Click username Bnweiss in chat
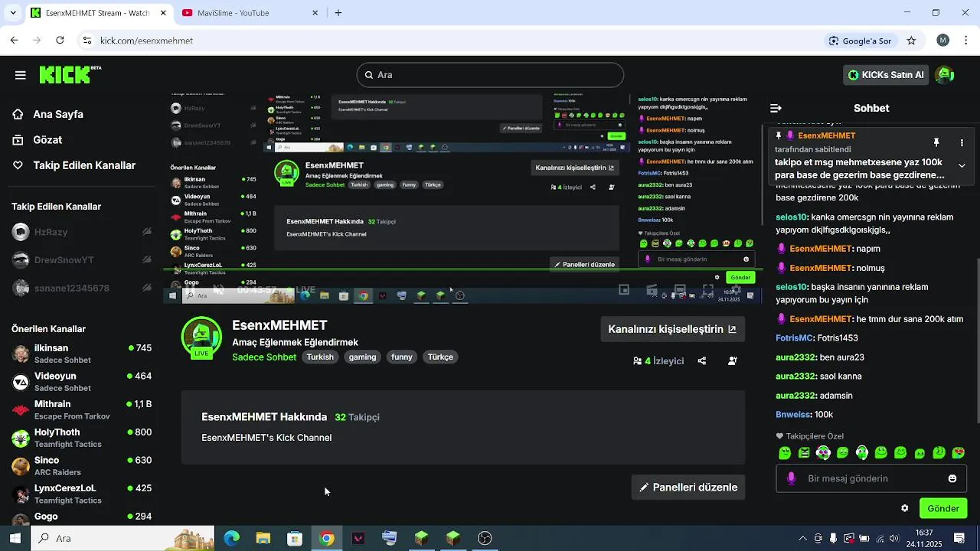The image size is (980, 551). point(792,415)
